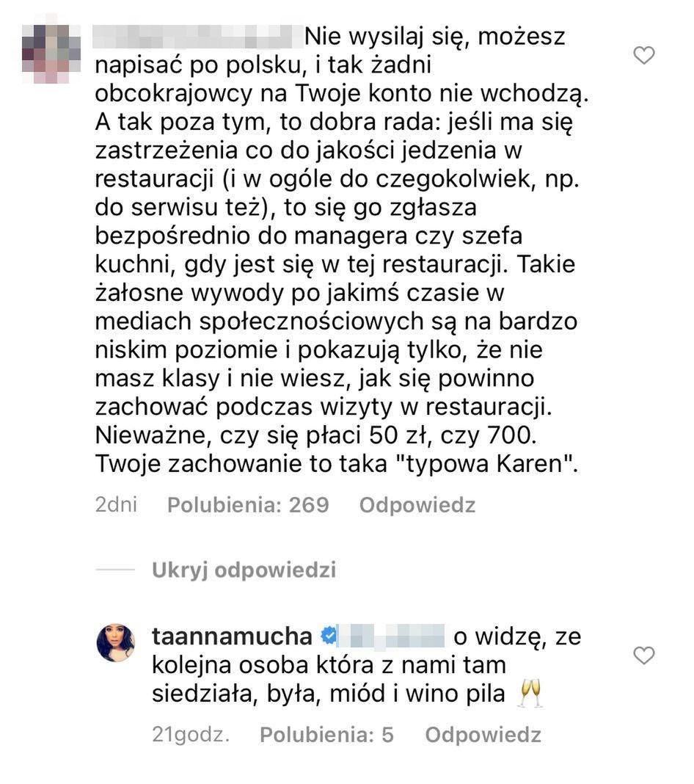Viewport: 694px width, 784px height.
Task: Click the champagne glasses emoji in the reply
Action: click(530, 694)
